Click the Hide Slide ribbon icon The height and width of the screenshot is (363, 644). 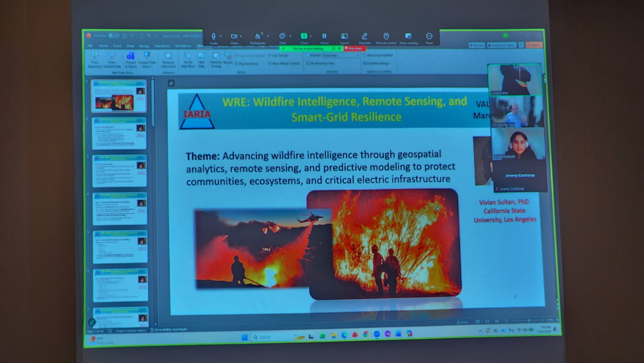(201, 58)
